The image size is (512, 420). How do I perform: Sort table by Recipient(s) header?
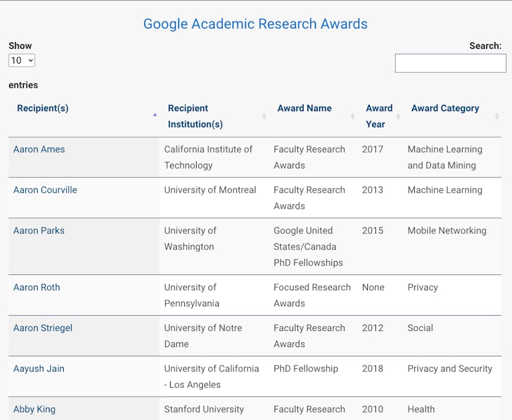click(43, 108)
